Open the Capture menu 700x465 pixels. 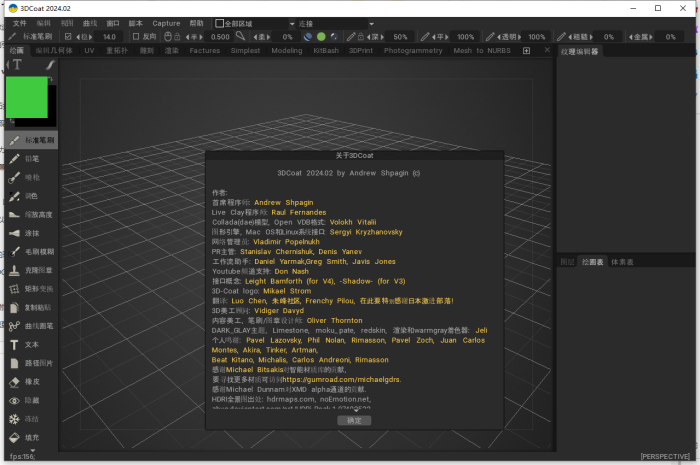(166, 23)
